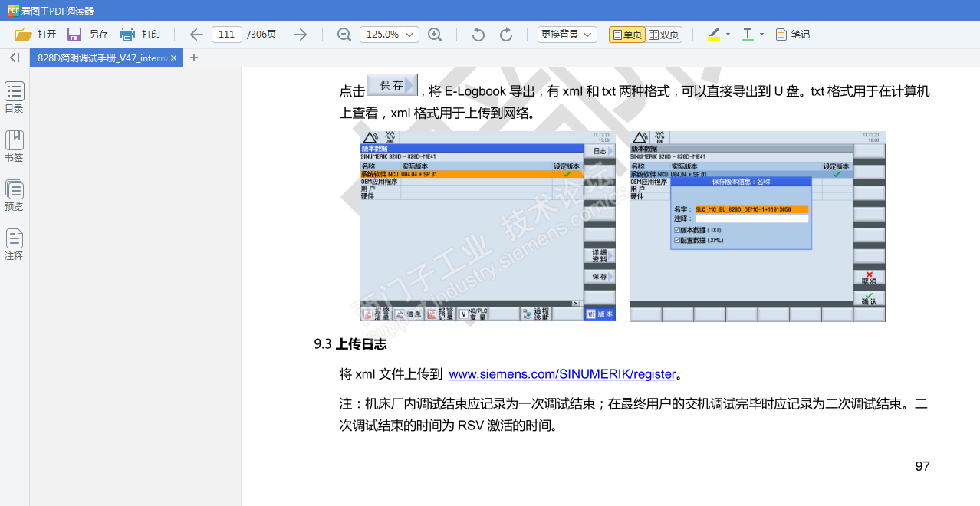The image size is (980, 506).
Task: Open the 笔记 notes tool
Action: pyautogui.click(x=793, y=34)
